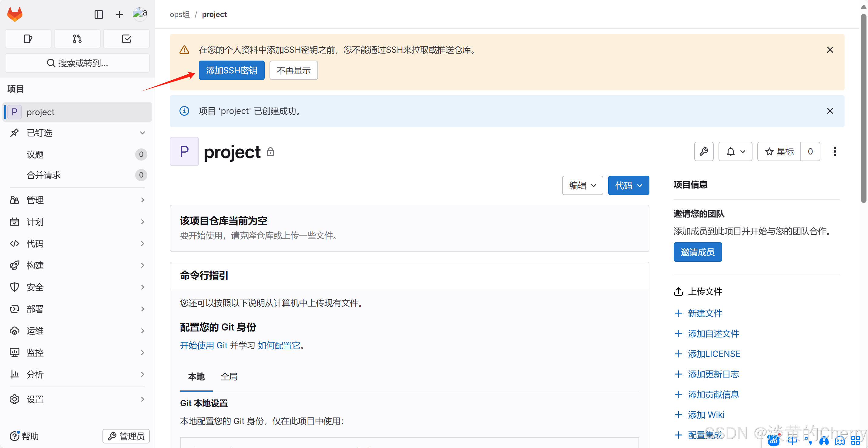Click the GitLab fox logo
The height and width of the screenshot is (448, 868).
15,14
